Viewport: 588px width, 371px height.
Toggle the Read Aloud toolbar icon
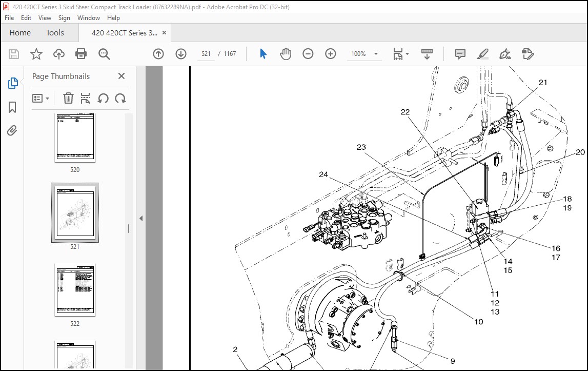427,53
